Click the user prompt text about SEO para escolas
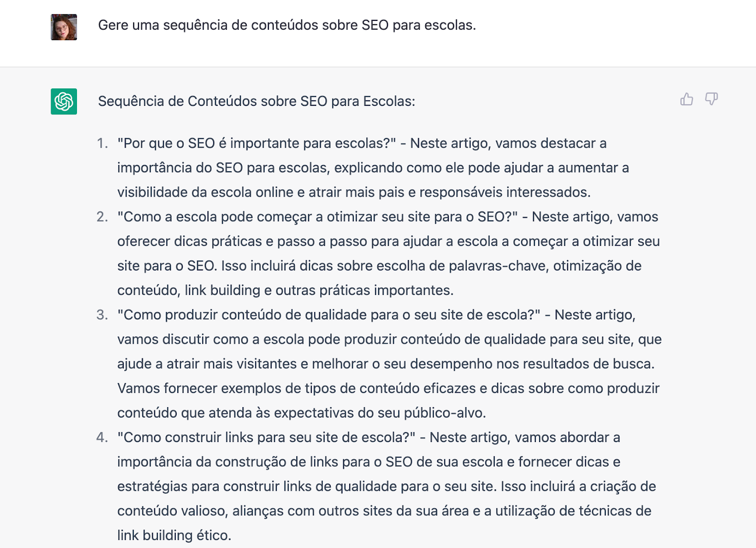 pyautogui.click(x=287, y=25)
